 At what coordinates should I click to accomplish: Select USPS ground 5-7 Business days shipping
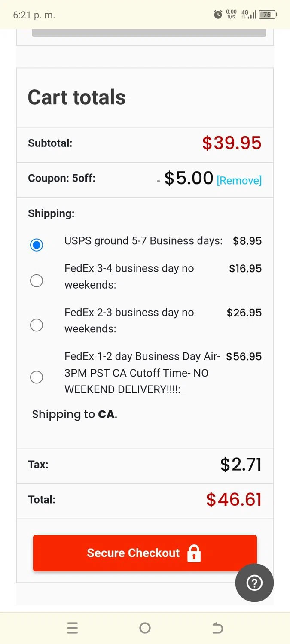coord(37,245)
